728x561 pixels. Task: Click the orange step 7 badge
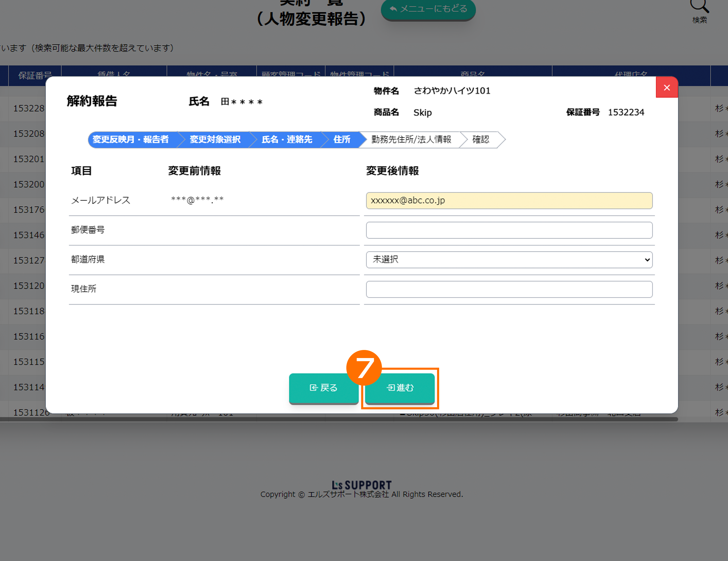(x=364, y=368)
